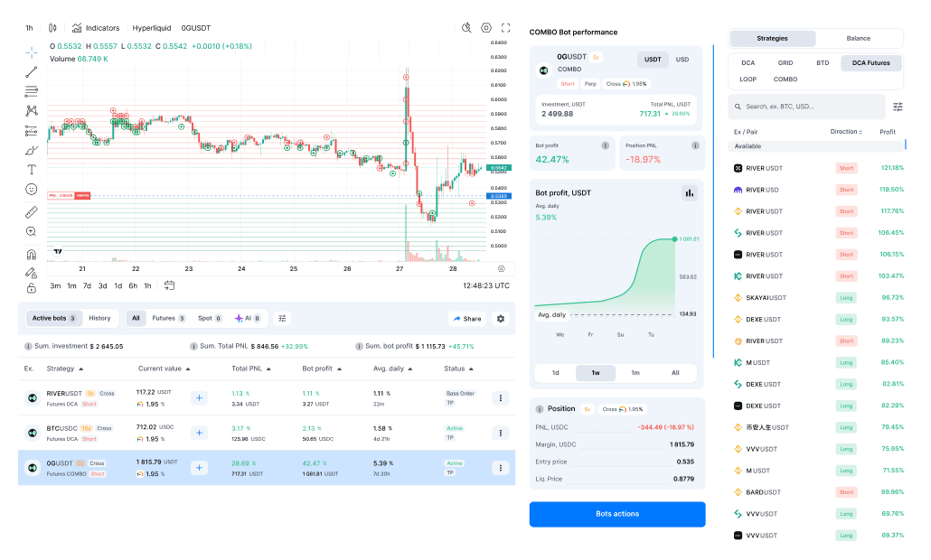The image size is (931, 560).
Task: Filter bots by Futures
Action: point(169,319)
